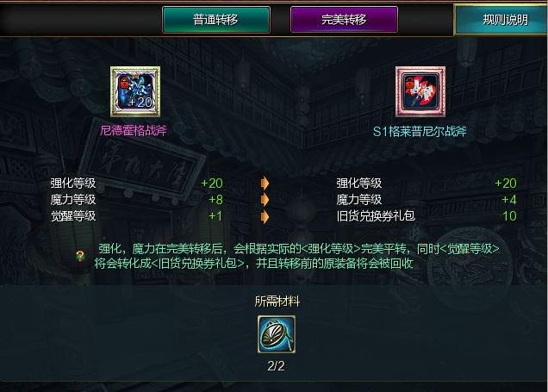Click the arrow beside 强化等级

[265, 183]
